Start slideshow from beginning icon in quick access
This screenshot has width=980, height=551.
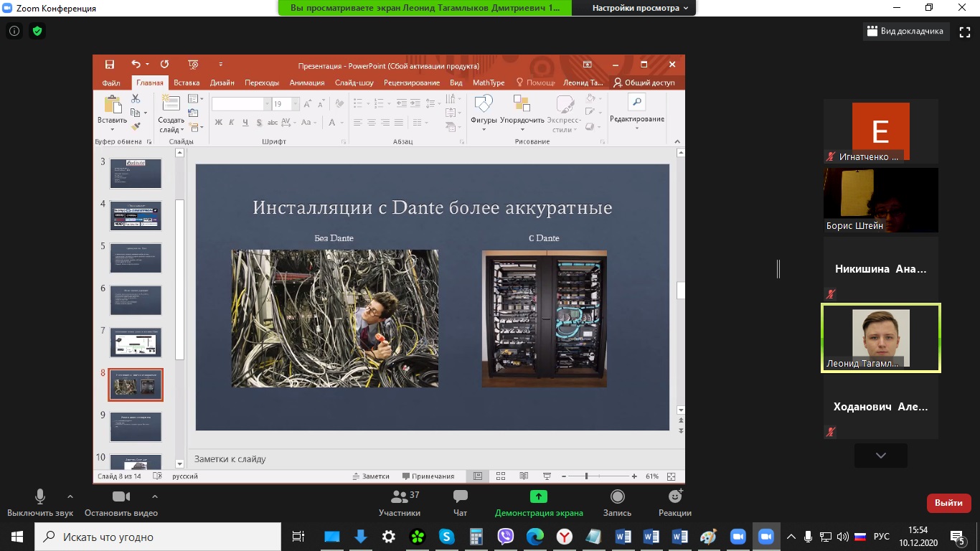point(192,65)
